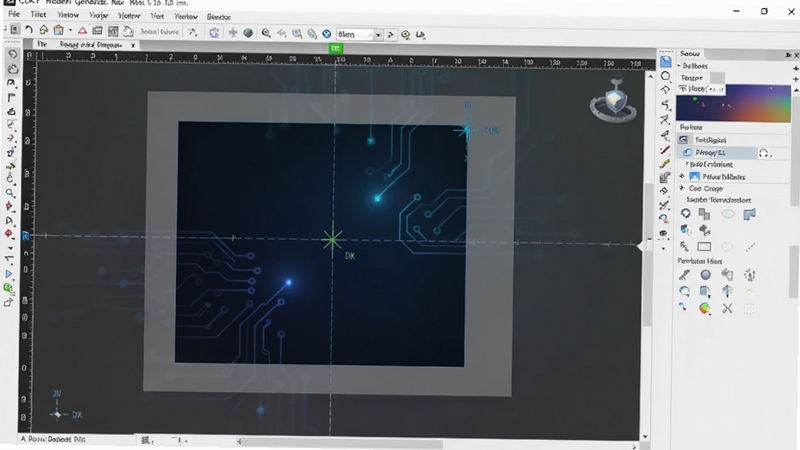Click the dashed line icon in the panel grid
This screenshot has width=800, height=450.
[750, 247]
